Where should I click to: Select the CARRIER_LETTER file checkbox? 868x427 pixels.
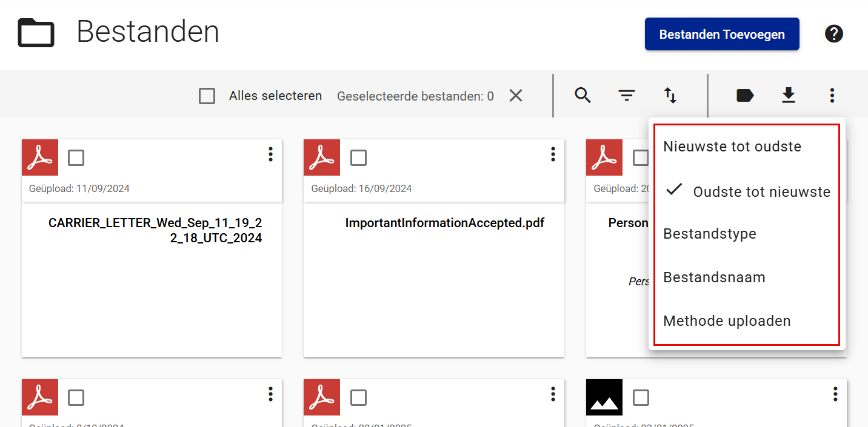coord(76,158)
